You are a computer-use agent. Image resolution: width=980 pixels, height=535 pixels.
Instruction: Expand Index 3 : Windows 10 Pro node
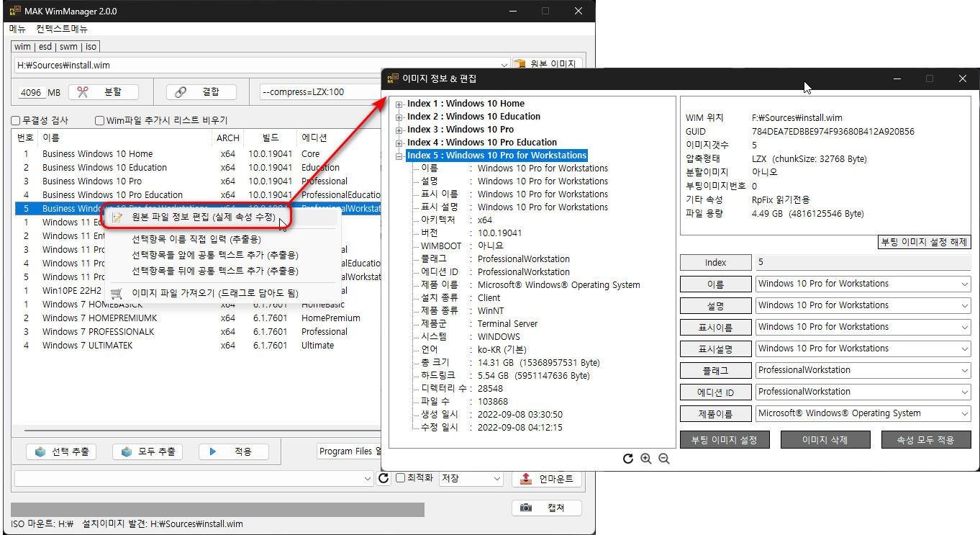coord(399,130)
